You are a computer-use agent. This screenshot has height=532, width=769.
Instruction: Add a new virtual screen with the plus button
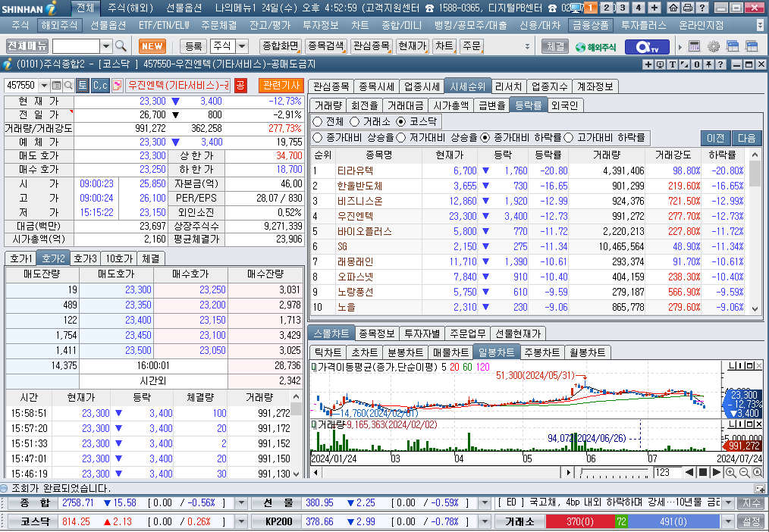pos(654,8)
